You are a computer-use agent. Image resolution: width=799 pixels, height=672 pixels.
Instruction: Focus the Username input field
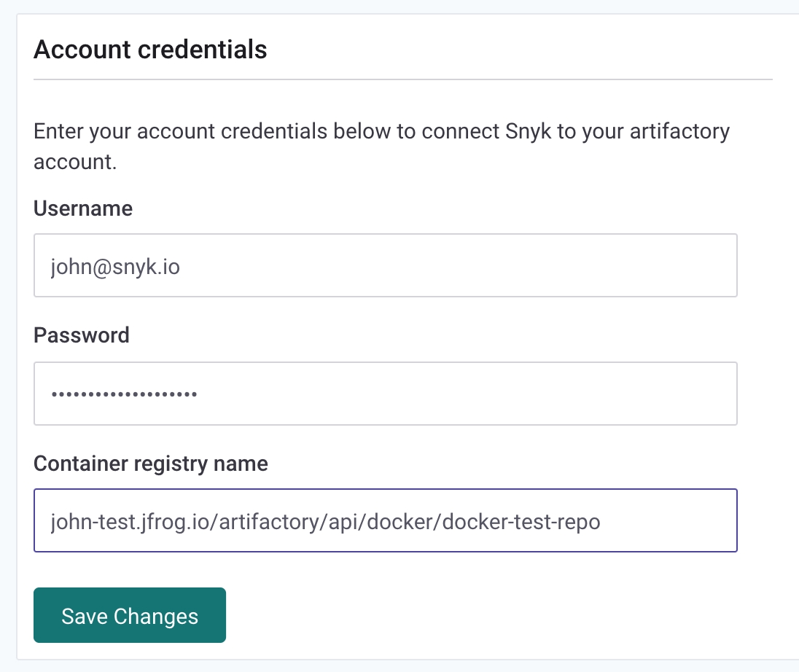pos(385,265)
